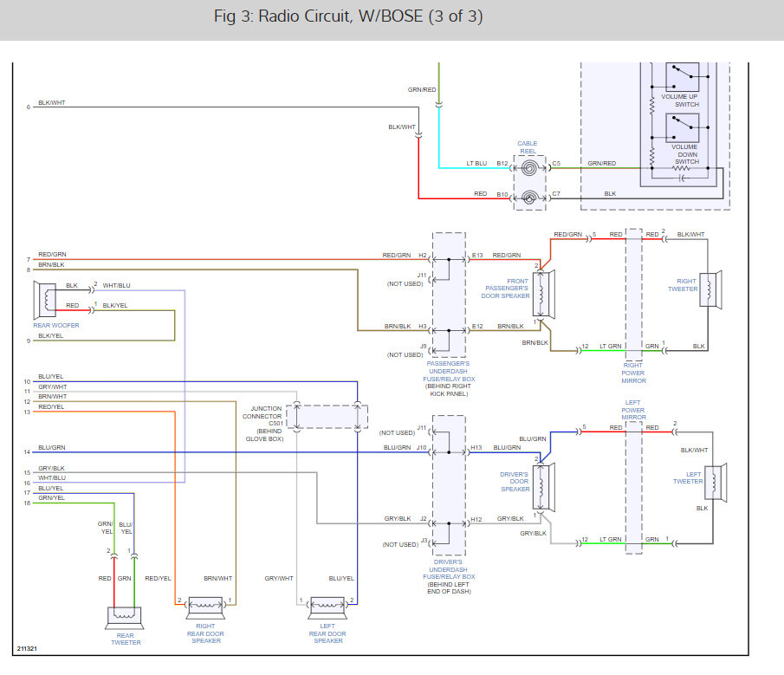
Task: Select the Right Rear Door Speaker symbol
Action: [205, 608]
